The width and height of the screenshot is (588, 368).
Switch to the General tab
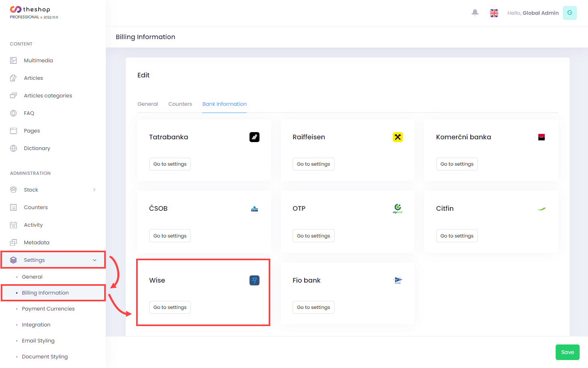pos(148,104)
